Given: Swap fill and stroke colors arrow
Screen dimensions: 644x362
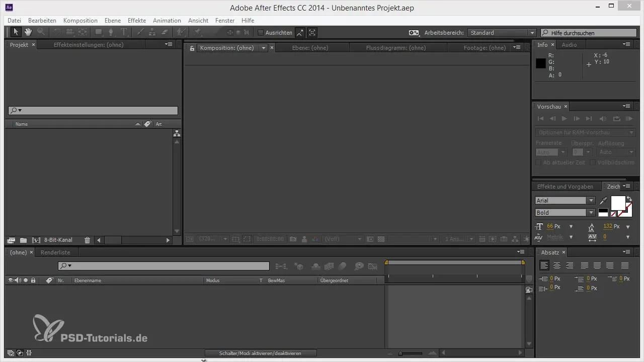Looking at the screenshot, I should (629, 199).
